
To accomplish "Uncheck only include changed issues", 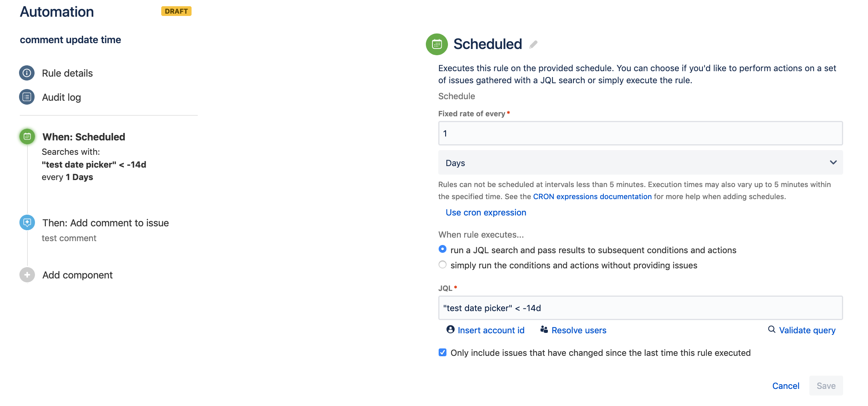I will coord(442,352).
